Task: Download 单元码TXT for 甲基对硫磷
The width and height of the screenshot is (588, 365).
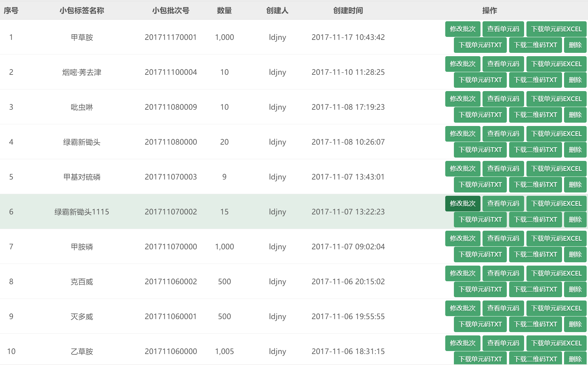Action: 480,184
